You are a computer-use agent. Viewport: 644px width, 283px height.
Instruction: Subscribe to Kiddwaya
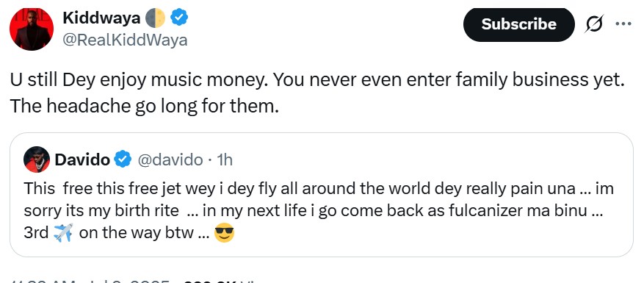(518, 24)
